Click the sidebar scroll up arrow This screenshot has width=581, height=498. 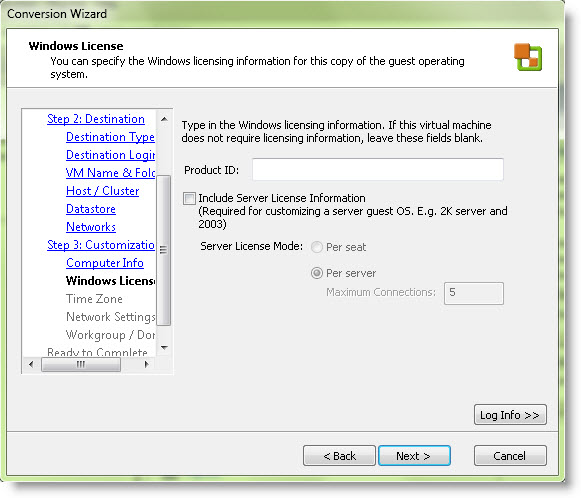164,119
